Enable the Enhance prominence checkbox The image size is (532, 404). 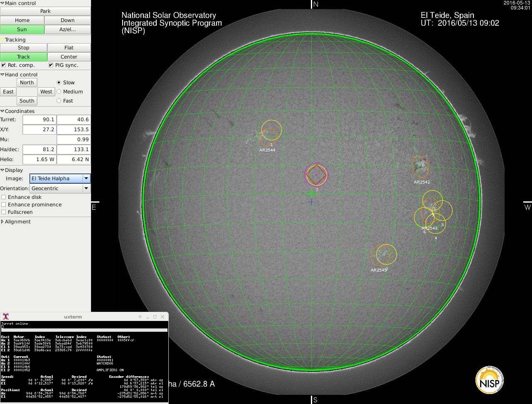(x=4, y=205)
